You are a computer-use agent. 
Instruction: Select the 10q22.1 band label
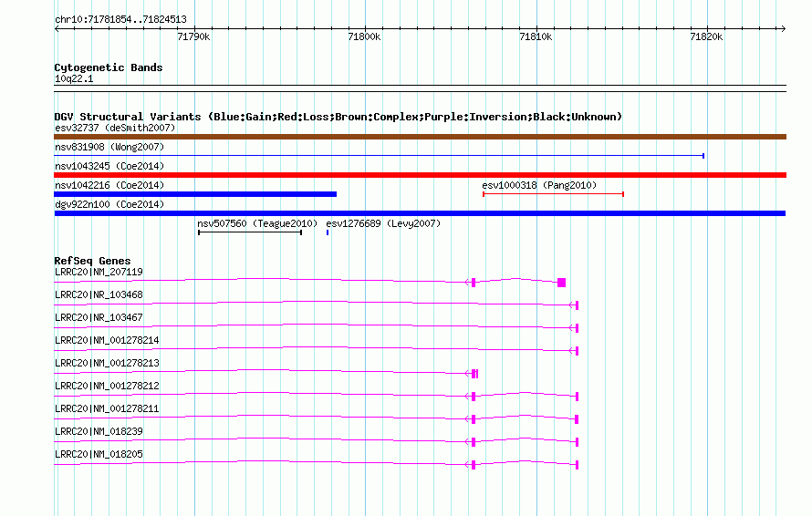click(x=74, y=78)
